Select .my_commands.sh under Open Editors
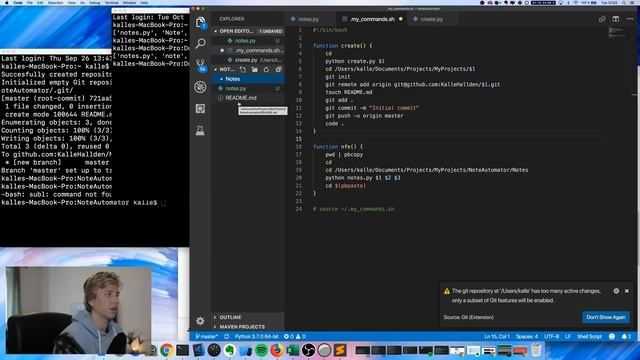This screenshot has width=640, height=360. click(248, 50)
